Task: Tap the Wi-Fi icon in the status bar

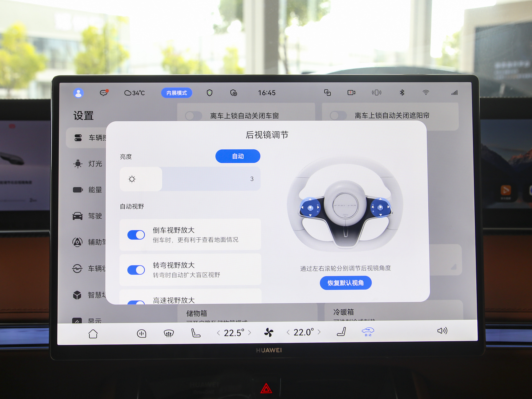Action: click(x=426, y=93)
